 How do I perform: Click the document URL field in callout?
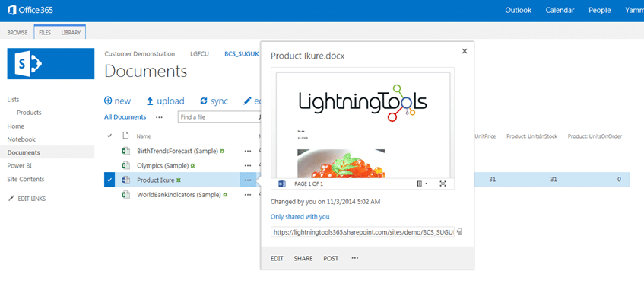pos(363,232)
